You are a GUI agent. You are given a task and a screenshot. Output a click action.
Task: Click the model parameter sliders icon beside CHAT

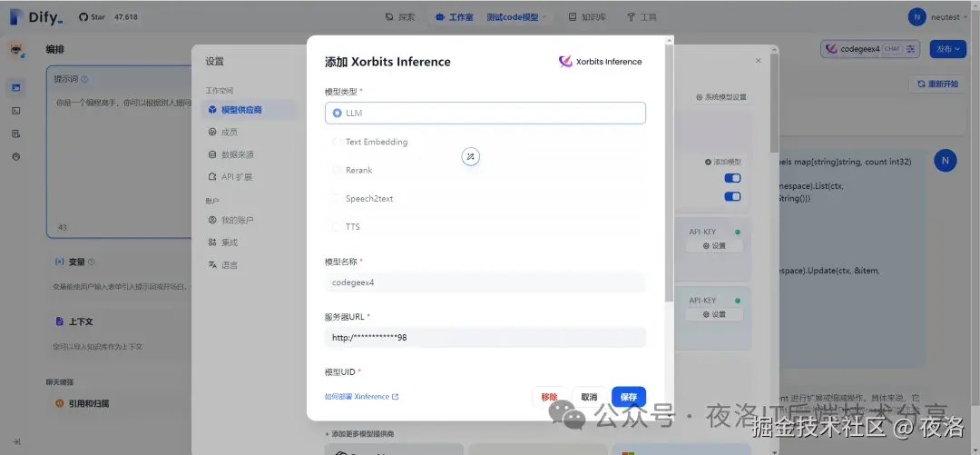click(911, 49)
